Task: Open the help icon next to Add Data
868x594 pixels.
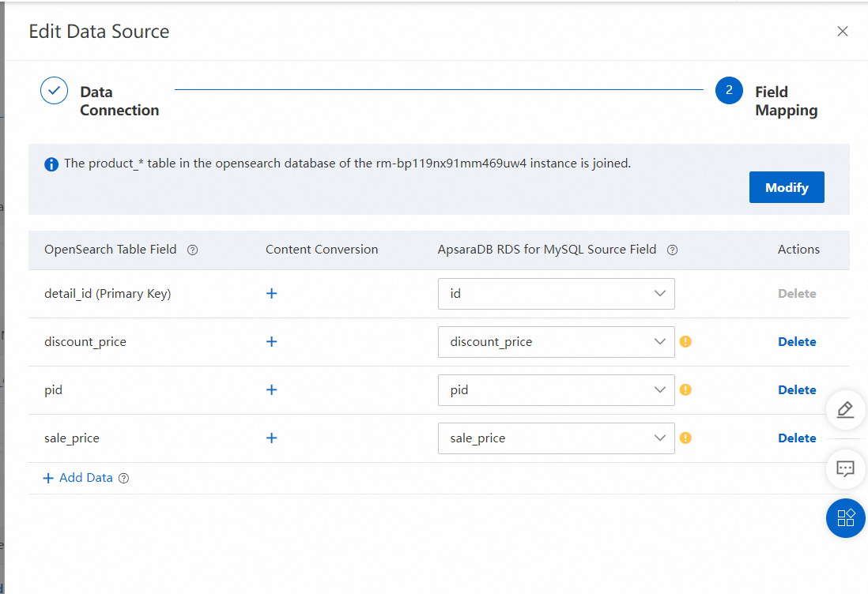Action: coord(124,479)
